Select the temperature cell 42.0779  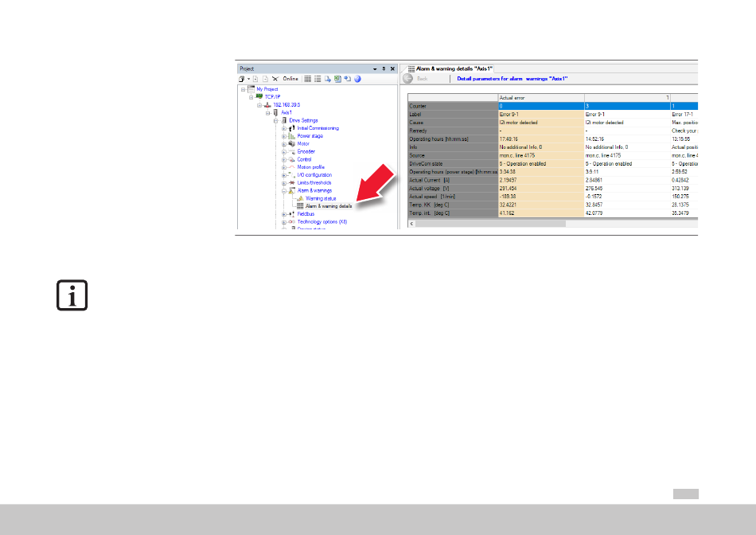click(x=627, y=213)
